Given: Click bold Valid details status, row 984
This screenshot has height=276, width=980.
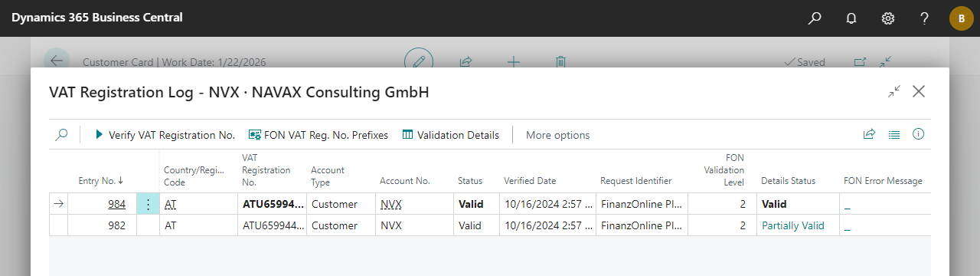Looking at the screenshot, I should point(774,204).
